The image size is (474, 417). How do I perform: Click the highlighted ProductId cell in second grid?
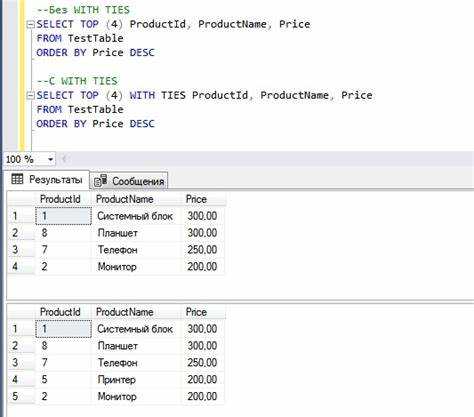click(63, 329)
